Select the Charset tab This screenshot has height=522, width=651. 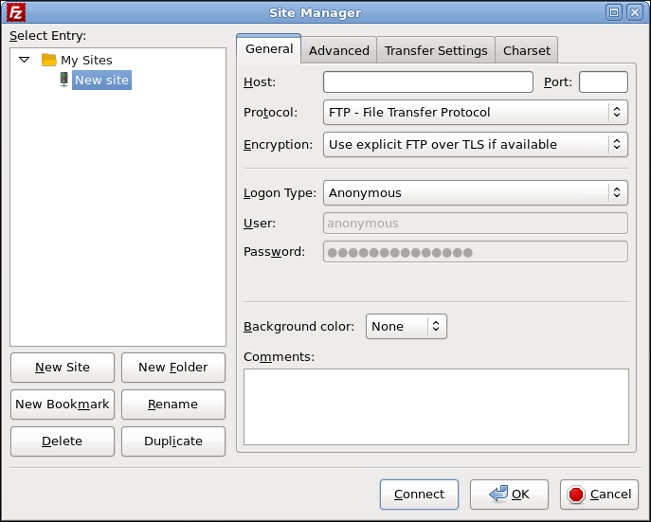coord(526,51)
